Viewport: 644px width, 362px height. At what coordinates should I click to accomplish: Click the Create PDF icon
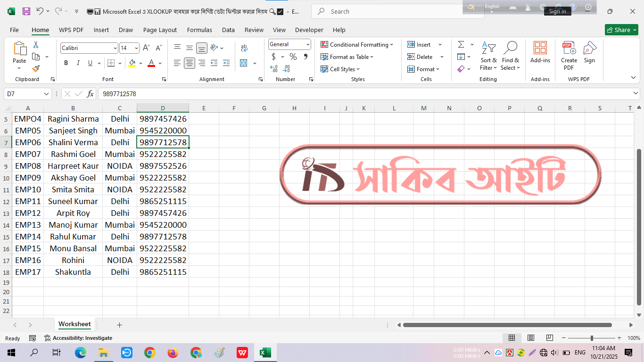pyautogui.click(x=569, y=56)
